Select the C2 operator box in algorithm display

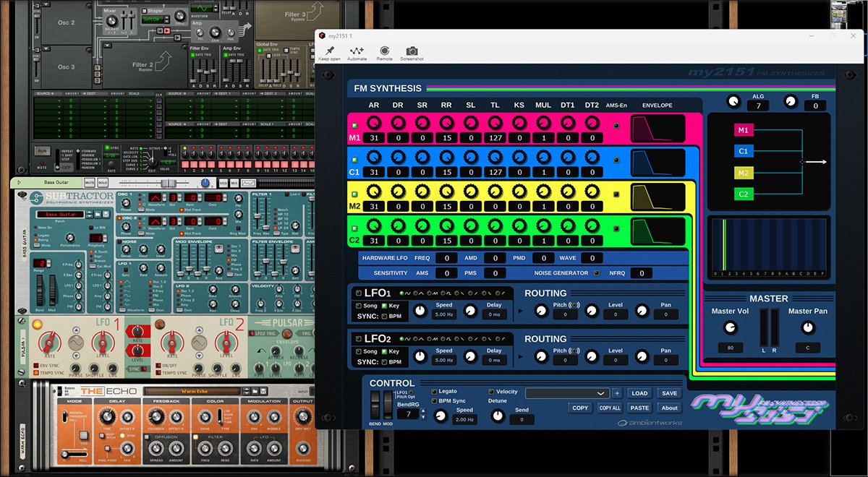pyautogui.click(x=744, y=193)
